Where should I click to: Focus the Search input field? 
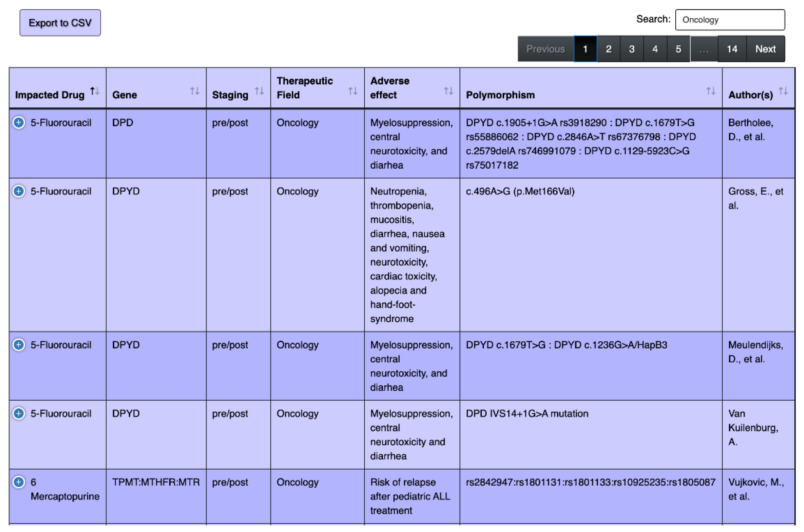coord(730,20)
